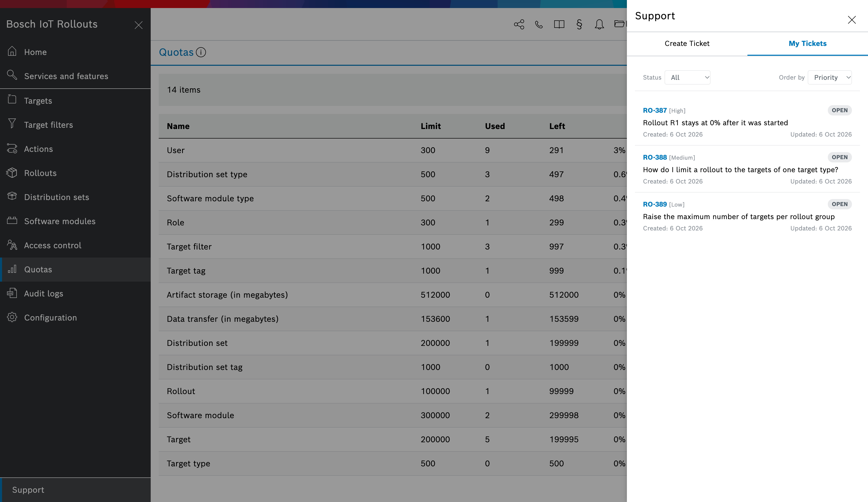Open the Distribution sets box icon

coord(12,196)
